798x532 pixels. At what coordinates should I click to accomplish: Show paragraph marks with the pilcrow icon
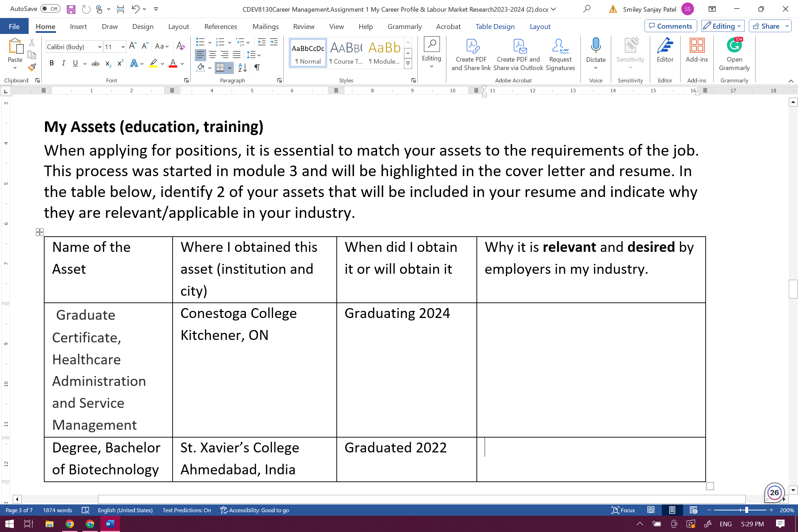pyautogui.click(x=257, y=67)
